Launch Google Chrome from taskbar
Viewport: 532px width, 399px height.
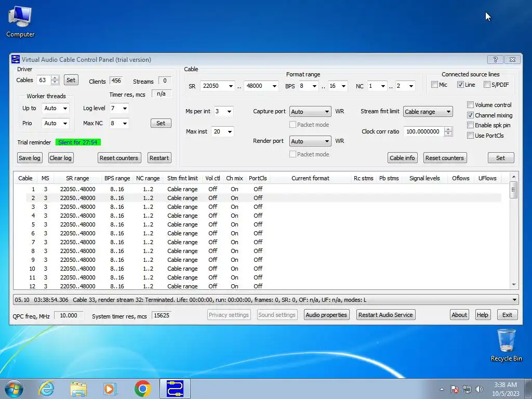(142, 389)
